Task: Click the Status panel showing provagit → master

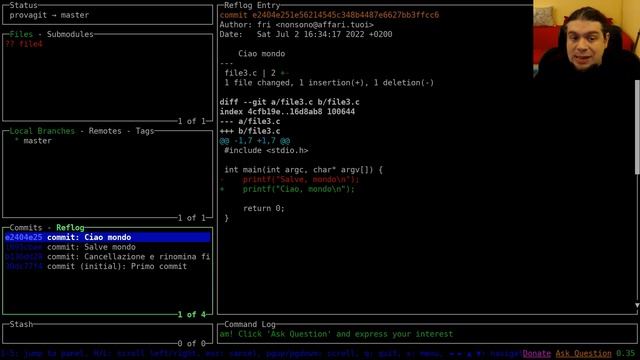Action: click(x=108, y=15)
